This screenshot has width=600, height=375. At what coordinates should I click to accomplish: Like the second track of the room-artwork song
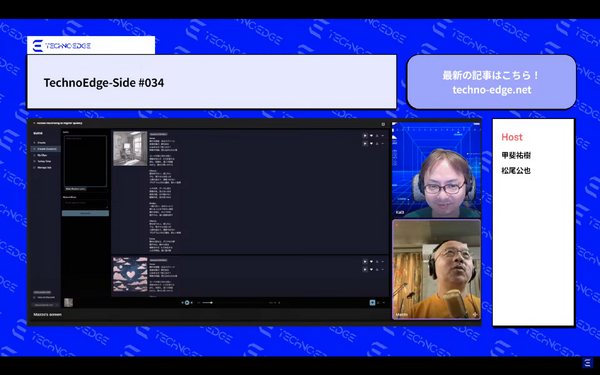[371, 143]
